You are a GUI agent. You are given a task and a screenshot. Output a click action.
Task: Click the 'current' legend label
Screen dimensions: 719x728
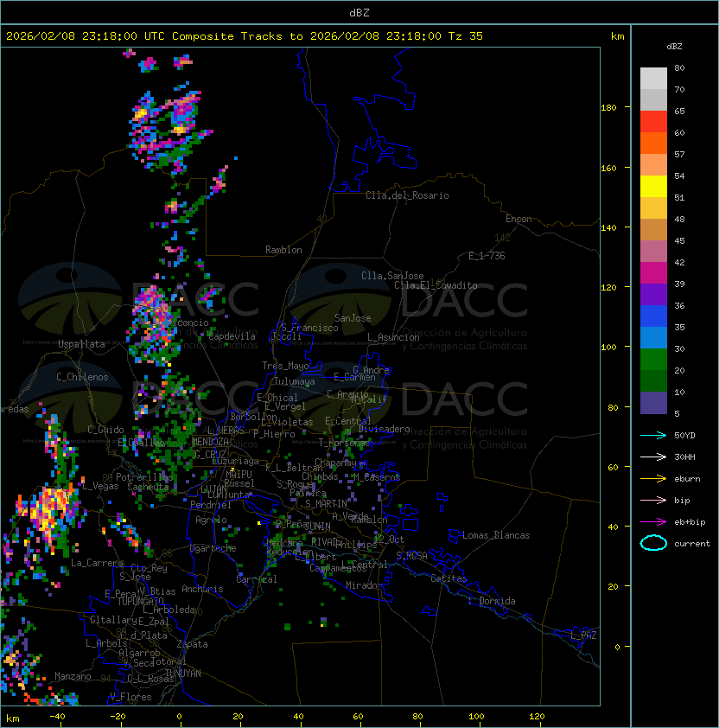coord(692,544)
